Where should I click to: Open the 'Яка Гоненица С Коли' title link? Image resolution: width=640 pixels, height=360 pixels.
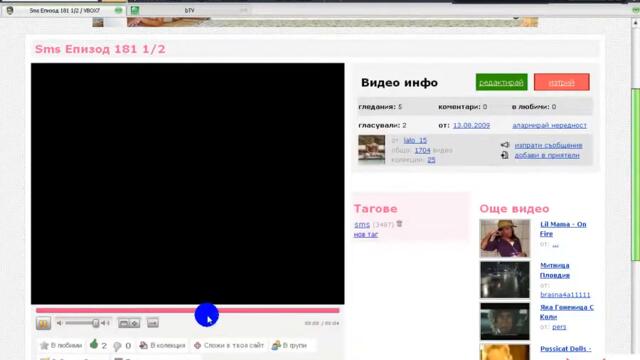(567, 312)
